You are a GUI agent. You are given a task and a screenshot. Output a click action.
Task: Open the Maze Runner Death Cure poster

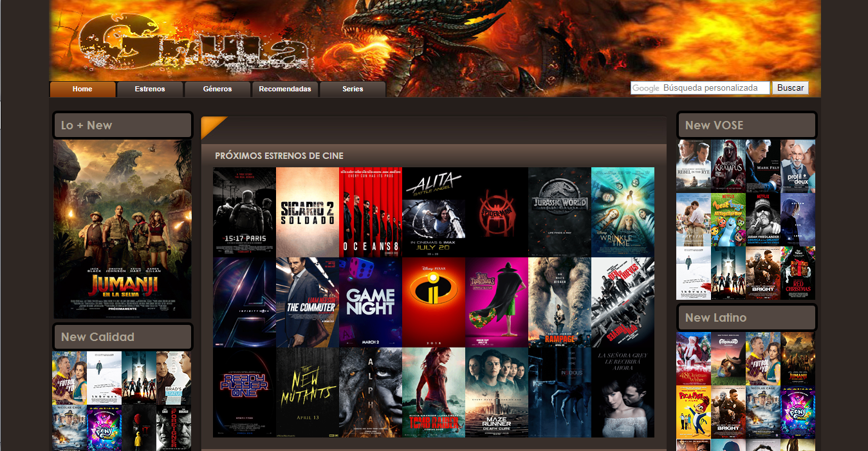click(x=497, y=392)
